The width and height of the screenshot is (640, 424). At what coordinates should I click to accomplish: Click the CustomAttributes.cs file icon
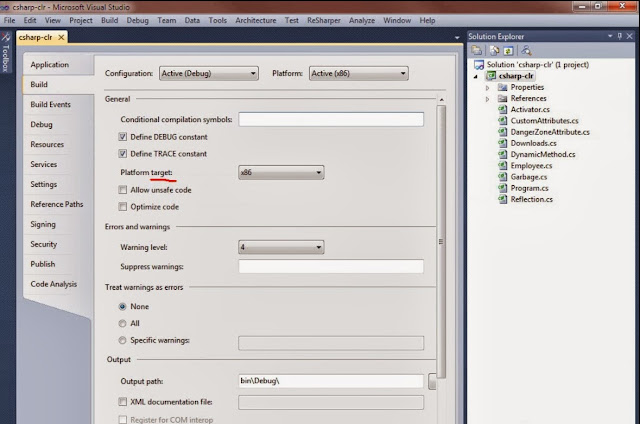(x=502, y=121)
